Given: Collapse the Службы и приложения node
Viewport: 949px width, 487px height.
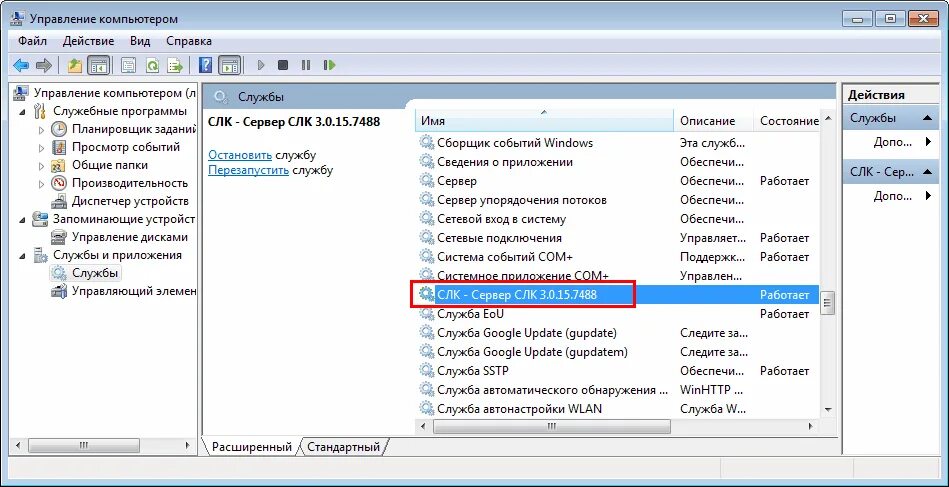Looking at the screenshot, I should pyautogui.click(x=22, y=256).
